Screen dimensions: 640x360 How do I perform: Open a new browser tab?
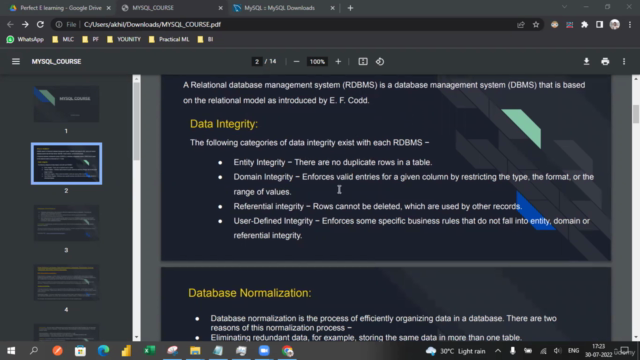tap(350, 8)
